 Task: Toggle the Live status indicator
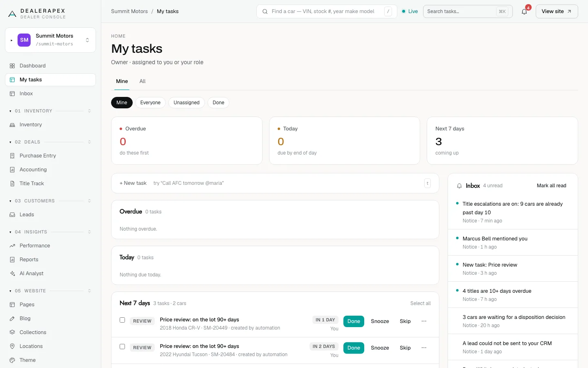410,11
